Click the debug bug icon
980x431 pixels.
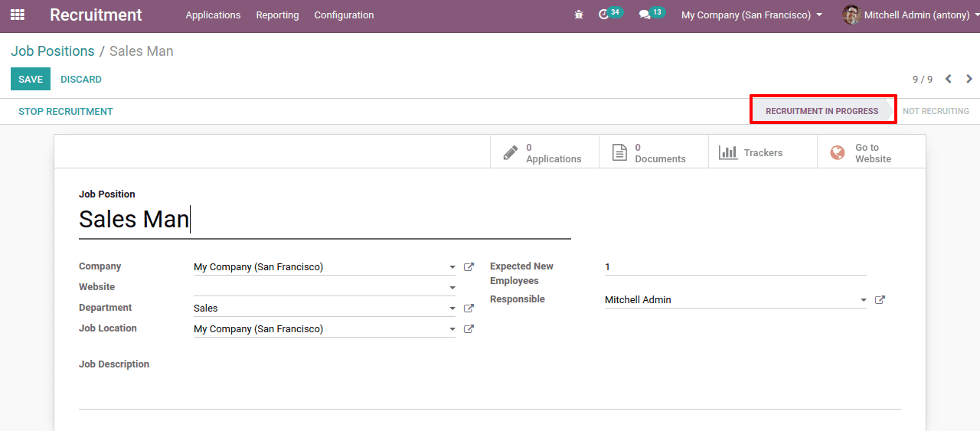point(579,15)
